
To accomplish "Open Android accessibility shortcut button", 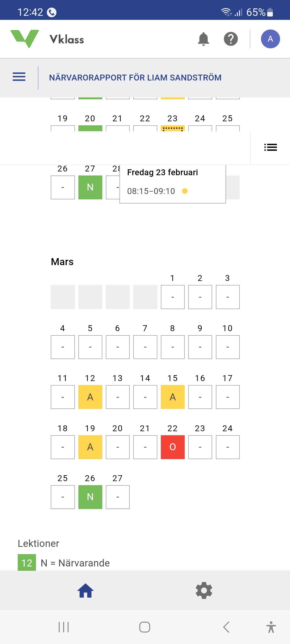I will 271,627.
